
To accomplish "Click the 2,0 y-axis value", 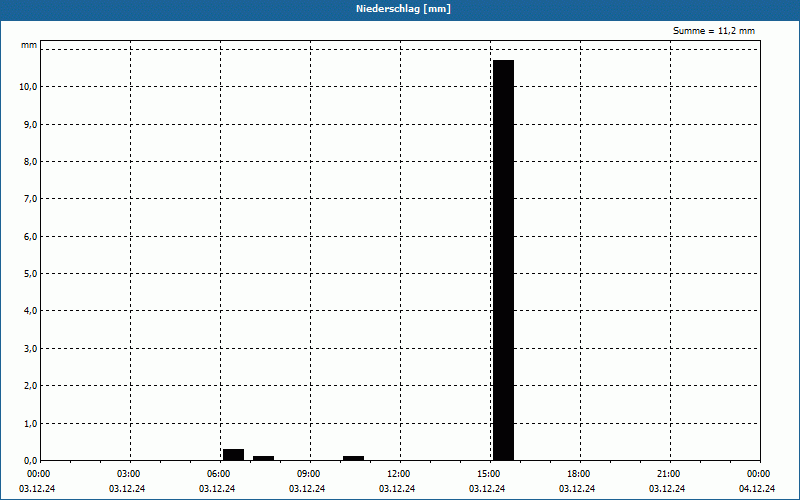I will point(31,386).
